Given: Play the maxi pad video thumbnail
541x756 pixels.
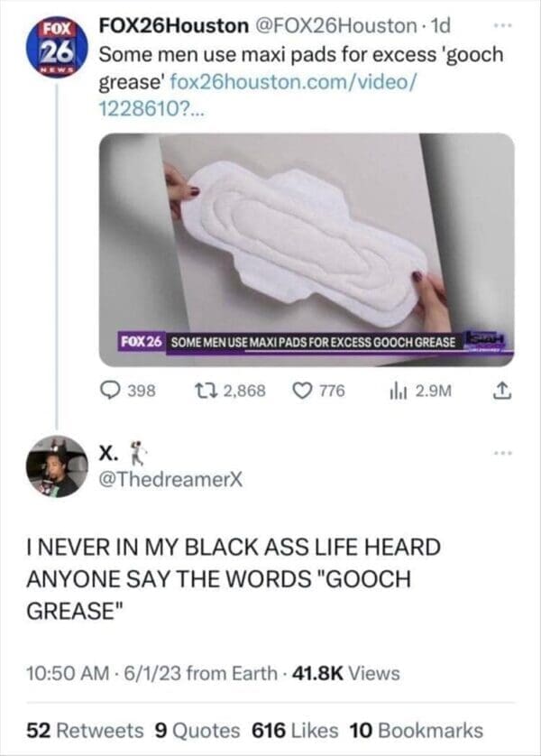Looking at the screenshot, I should point(307,250).
